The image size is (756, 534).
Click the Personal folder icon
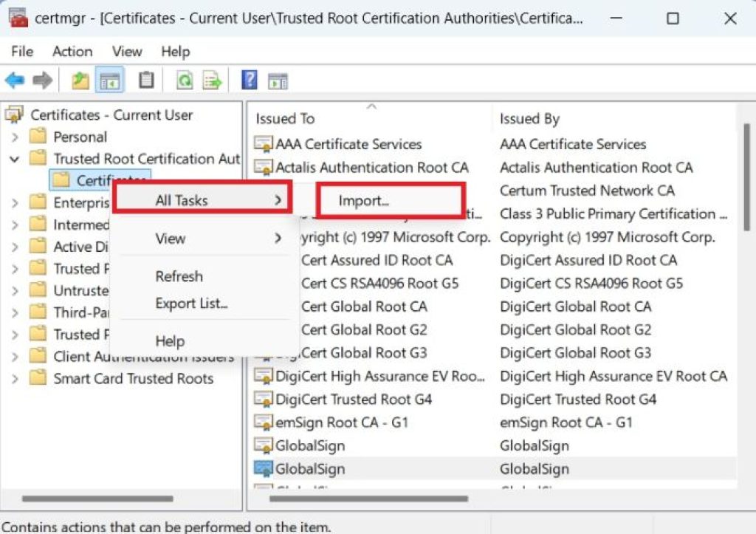click(x=38, y=137)
